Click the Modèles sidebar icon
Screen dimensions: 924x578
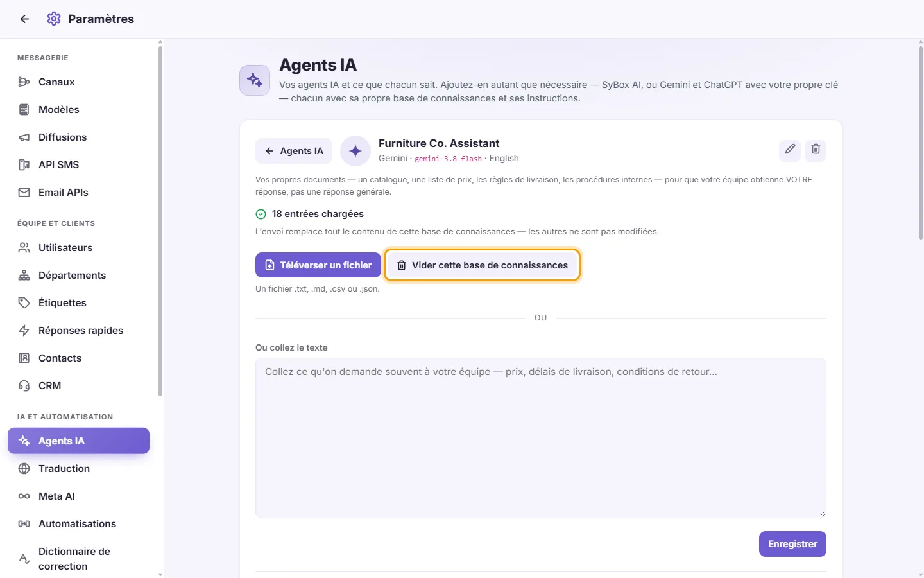pyautogui.click(x=24, y=110)
